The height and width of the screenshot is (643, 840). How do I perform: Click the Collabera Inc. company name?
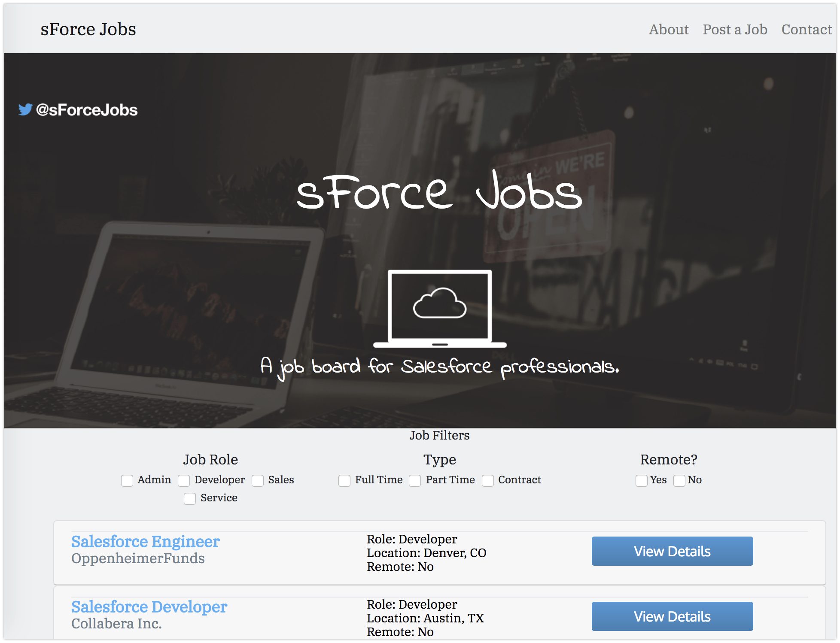pyautogui.click(x=116, y=624)
